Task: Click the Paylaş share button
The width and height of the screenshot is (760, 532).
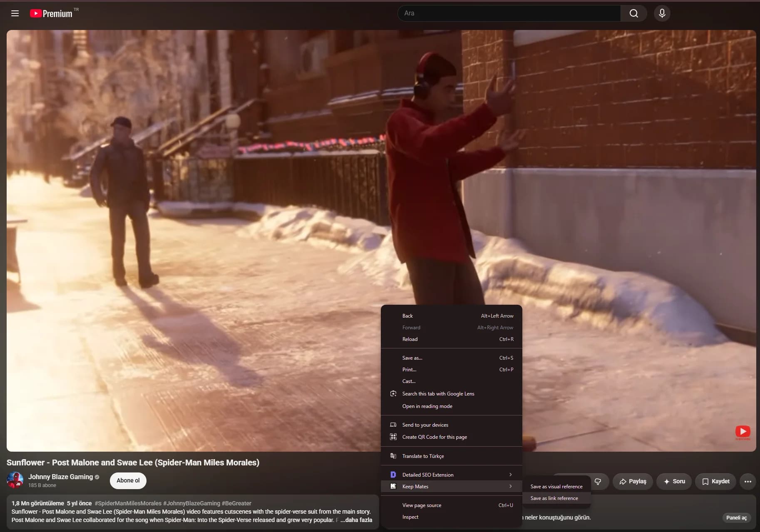Action: 633,482
